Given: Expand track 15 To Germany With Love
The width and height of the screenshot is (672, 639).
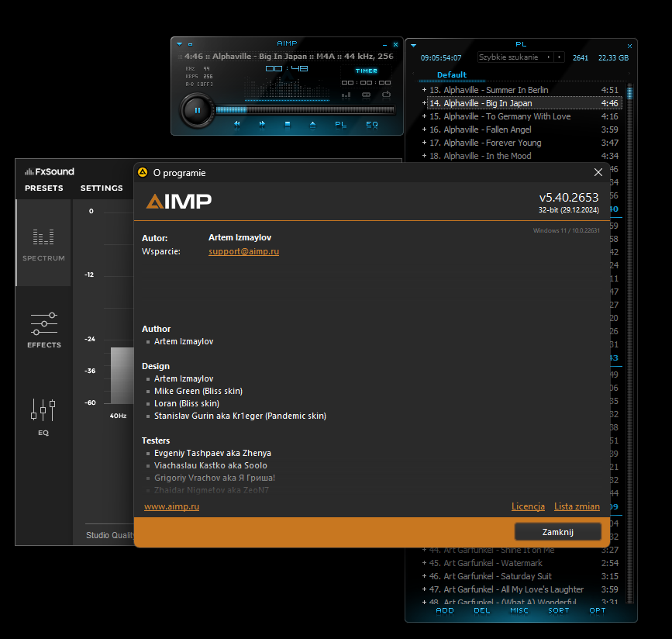Looking at the screenshot, I should (424, 116).
